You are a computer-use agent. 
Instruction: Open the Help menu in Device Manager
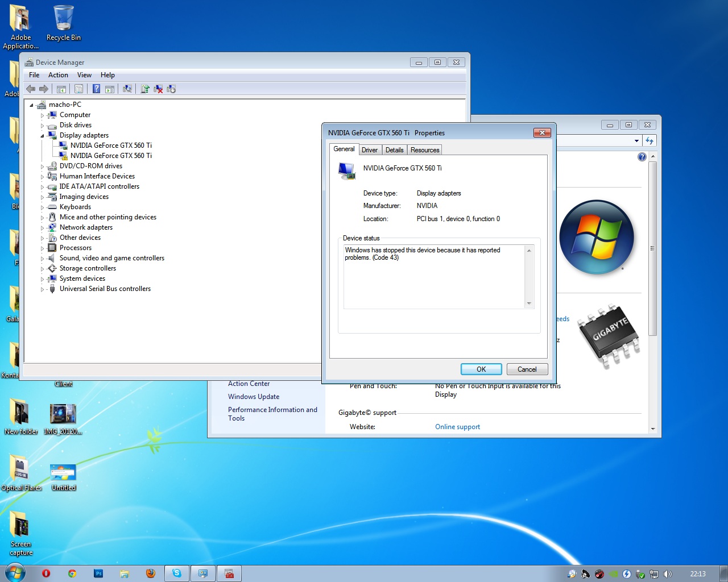pos(107,75)
